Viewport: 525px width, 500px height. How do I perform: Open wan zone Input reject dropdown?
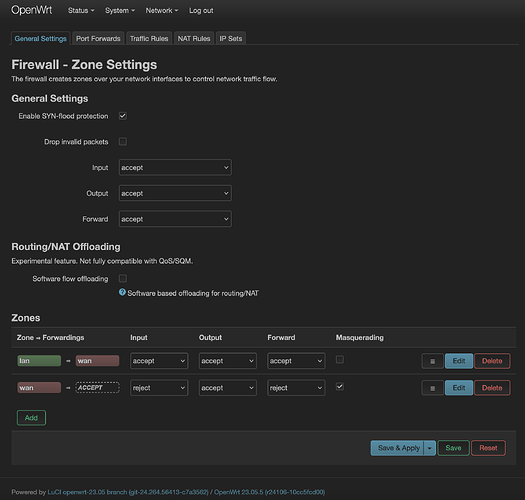click(x=159, y=388)
